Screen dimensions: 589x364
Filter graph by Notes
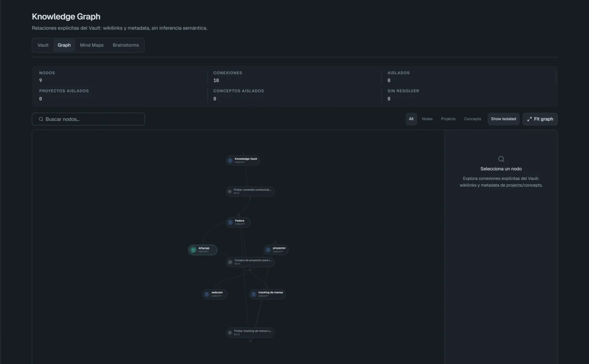pos(427,119)
